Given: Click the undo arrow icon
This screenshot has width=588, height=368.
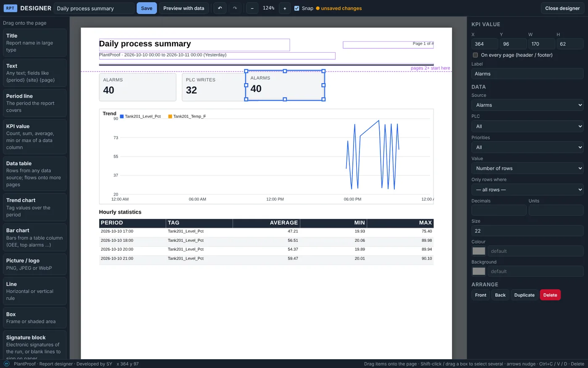Looking at the screenshot, I should click(220, 8).
